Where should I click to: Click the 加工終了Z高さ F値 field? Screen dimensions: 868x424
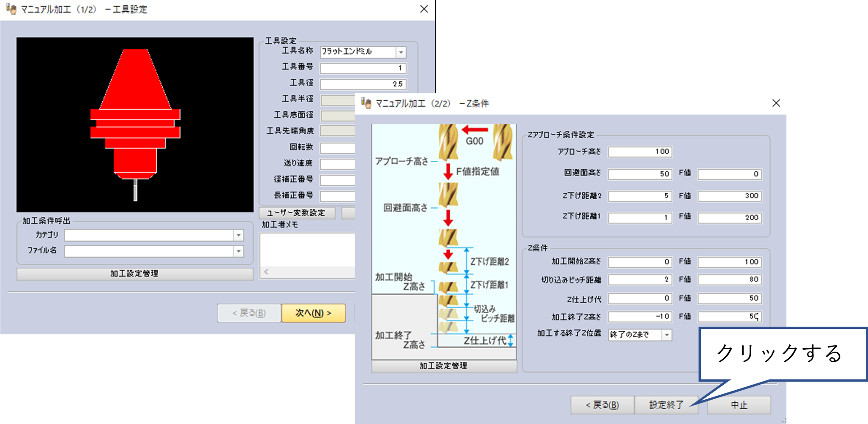pyautogui.click(x=730, y=317)
